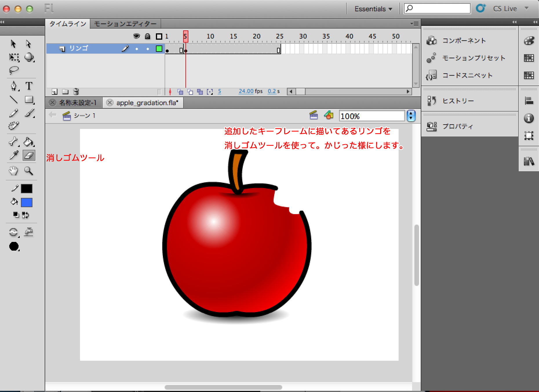The image size is (539, 392).
Task: Select the Hand tool
Action: coord(14,171)
